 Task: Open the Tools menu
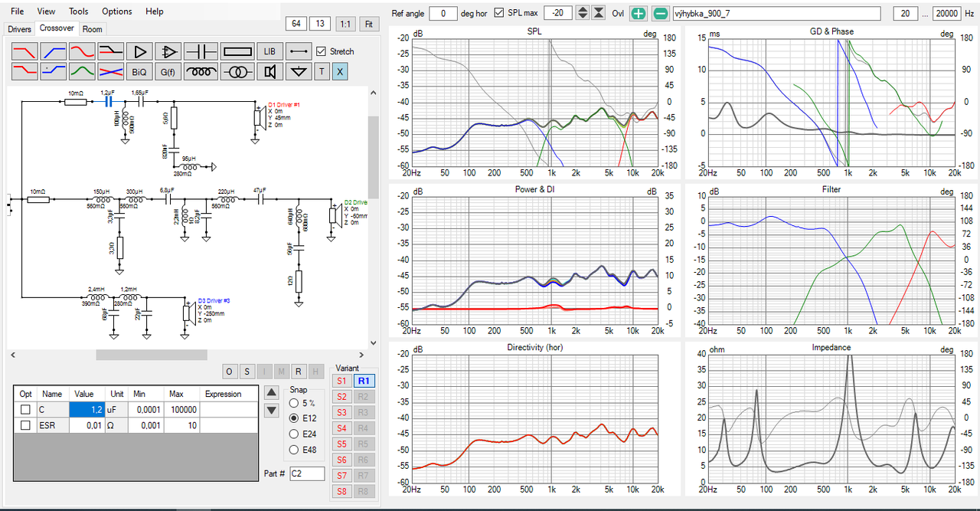click(78, 11)
